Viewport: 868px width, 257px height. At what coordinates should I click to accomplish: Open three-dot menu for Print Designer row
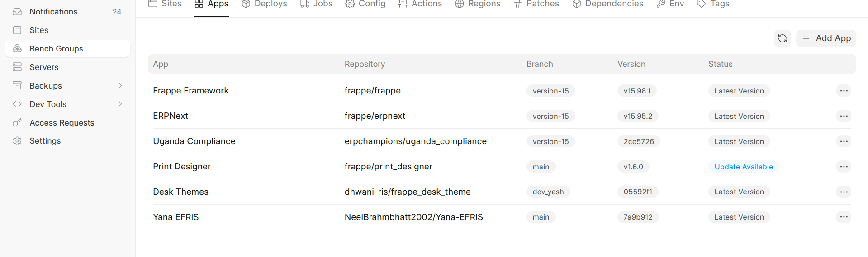tap(844, 167)
